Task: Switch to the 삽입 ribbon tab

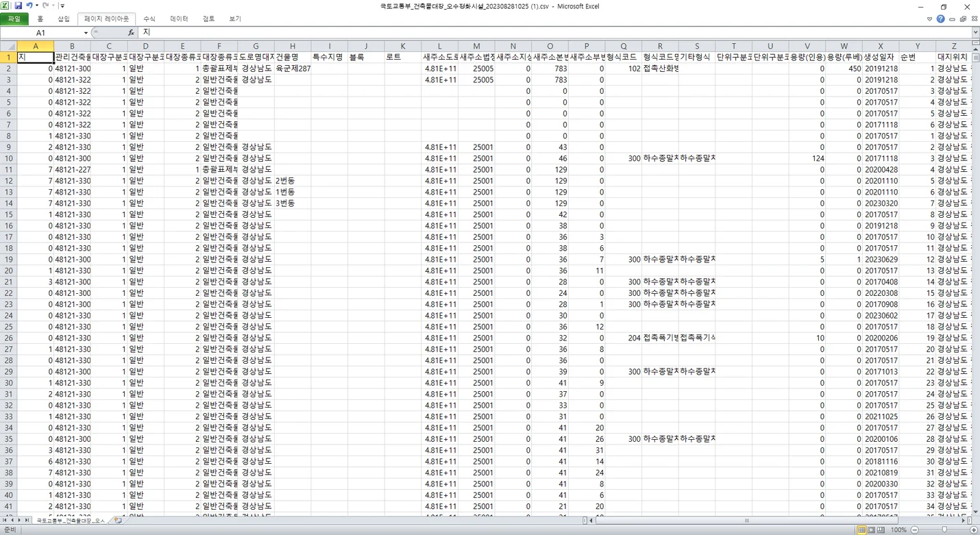Action: click(x=63, y=18)
